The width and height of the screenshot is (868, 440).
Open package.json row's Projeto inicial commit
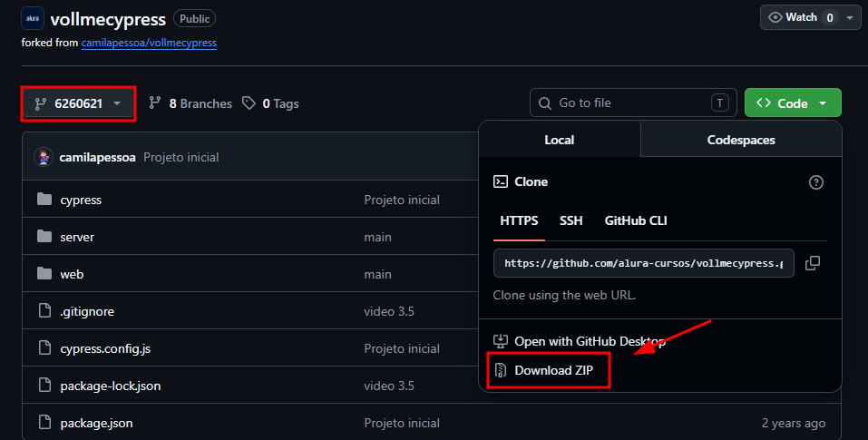click(402, 423)
